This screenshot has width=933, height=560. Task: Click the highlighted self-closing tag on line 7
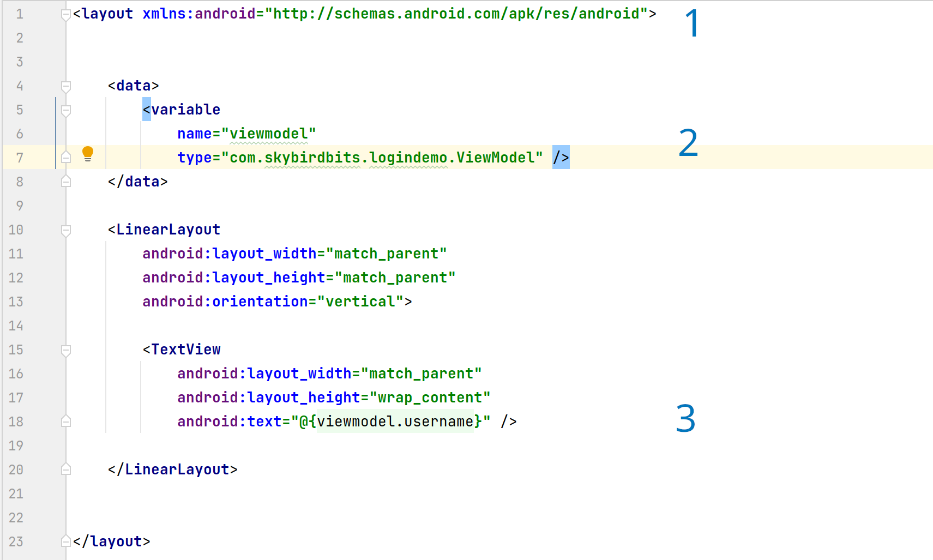(561, 157)
